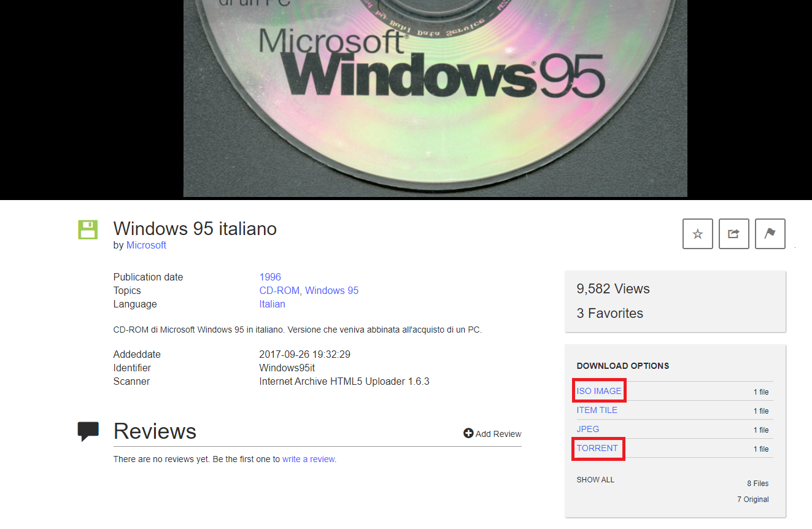Viewport: 812px width, 529px height.
Task: Click the Windows 95 CD-ROM scan image
Action: click(435, 98)
